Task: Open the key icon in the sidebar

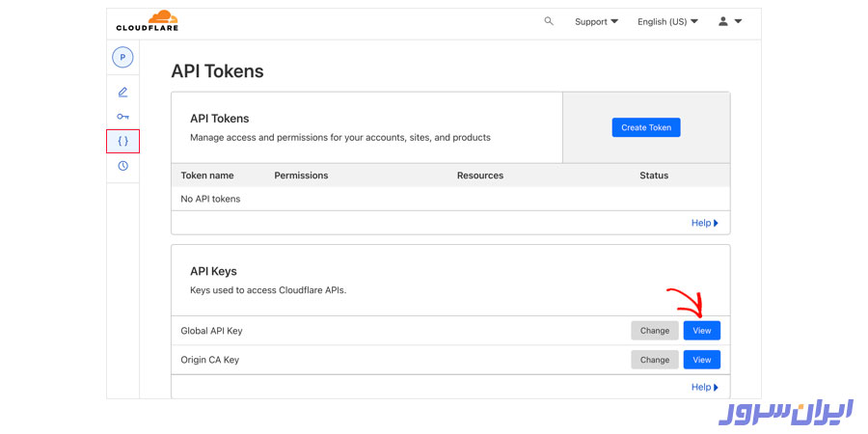Action: (122, 117)
